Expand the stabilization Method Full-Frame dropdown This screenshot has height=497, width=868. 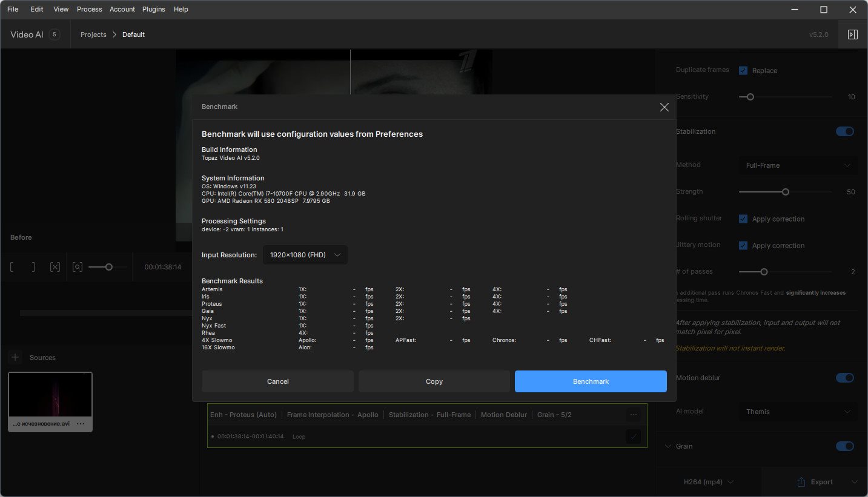tap(798, 165)
